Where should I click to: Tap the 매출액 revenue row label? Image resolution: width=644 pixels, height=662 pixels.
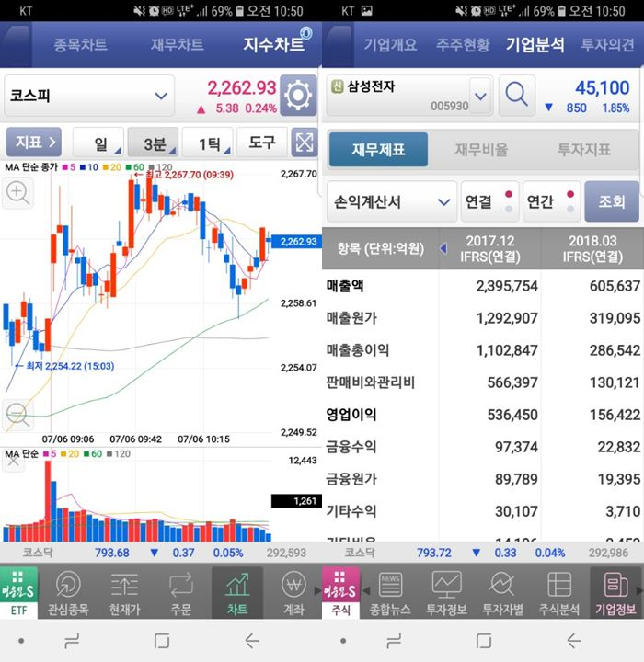(x=345, y=286)
